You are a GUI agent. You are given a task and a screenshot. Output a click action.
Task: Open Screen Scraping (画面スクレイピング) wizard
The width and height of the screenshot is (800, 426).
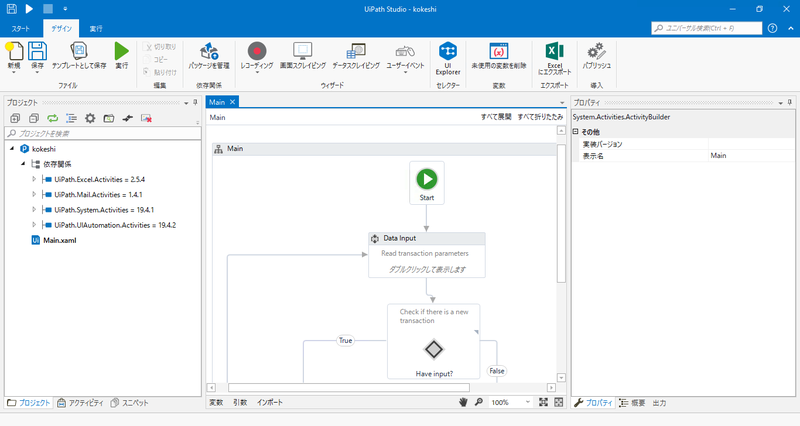coord(303,52)
